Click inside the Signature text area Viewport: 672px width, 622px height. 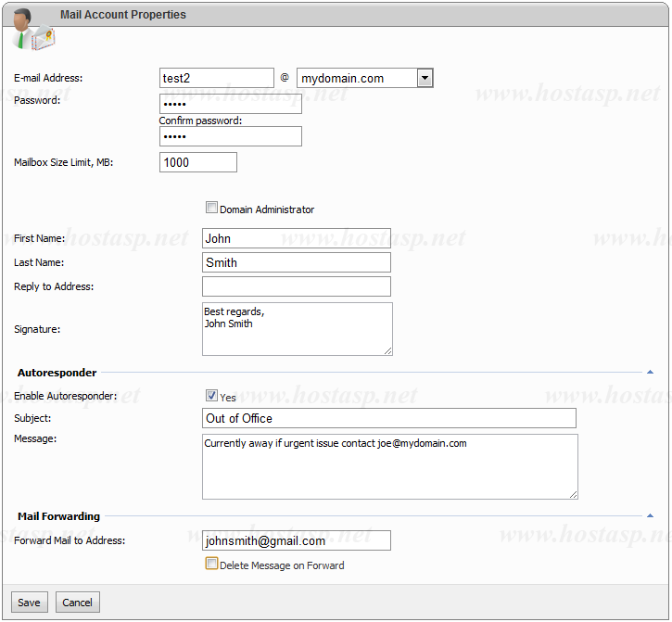296,328
